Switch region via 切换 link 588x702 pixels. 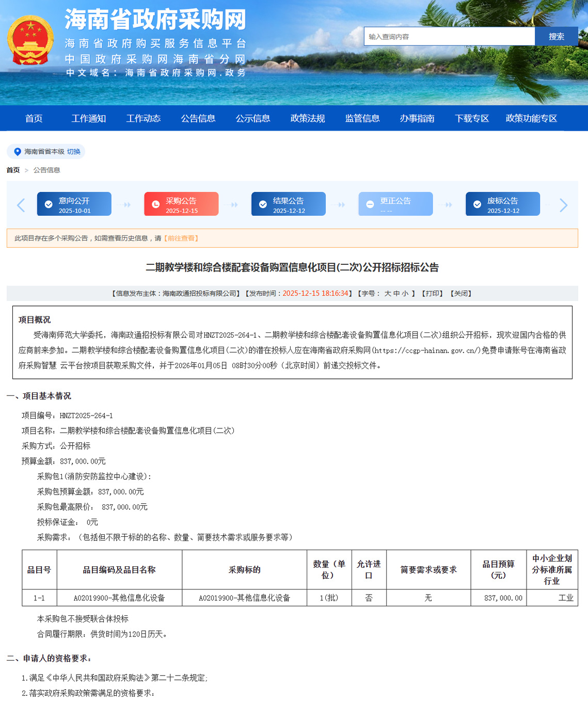(73, 152)
